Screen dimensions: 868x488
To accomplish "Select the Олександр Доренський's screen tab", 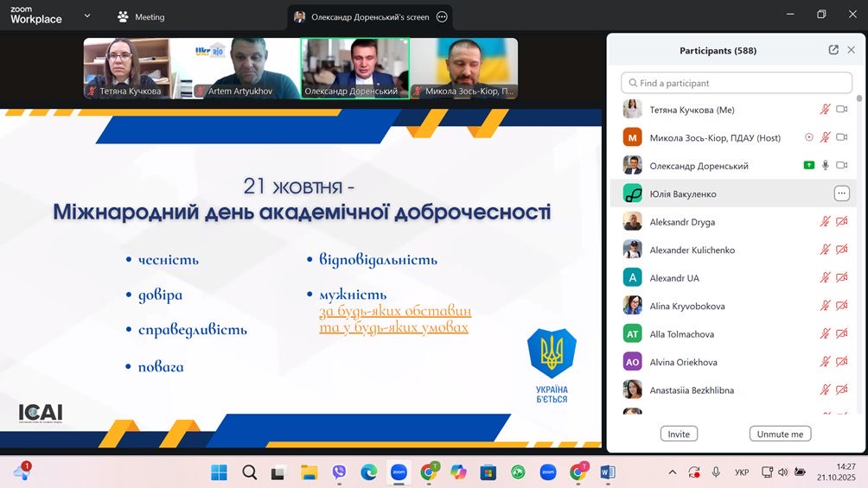I will (363, 16).
